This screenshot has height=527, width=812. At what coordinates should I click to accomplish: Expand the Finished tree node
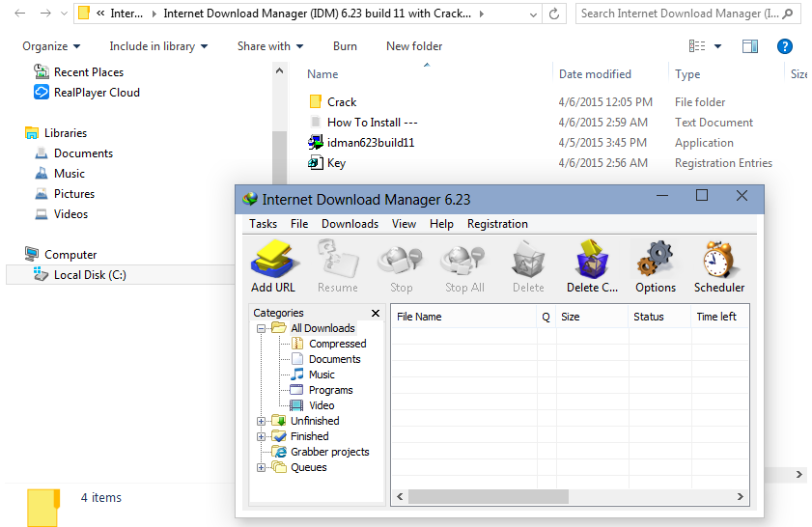261,437
